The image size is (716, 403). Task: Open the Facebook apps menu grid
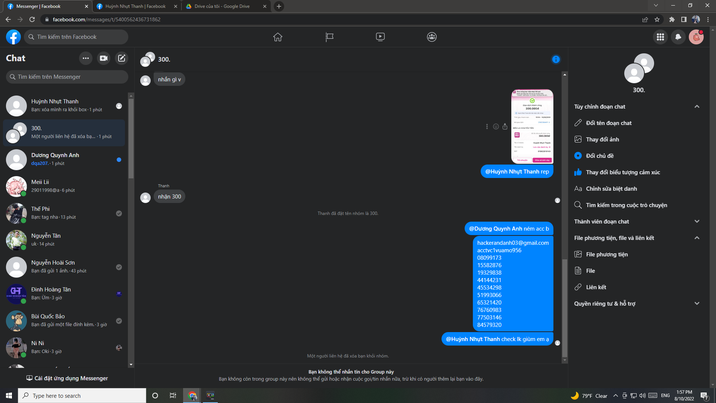pos(660,37)
